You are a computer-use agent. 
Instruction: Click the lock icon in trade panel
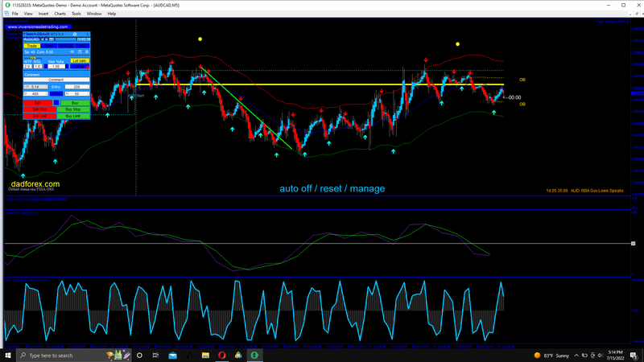coord(87,51)
